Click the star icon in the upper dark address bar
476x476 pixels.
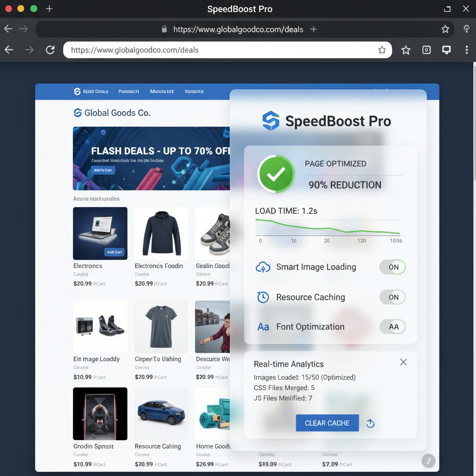click(445, 29)
